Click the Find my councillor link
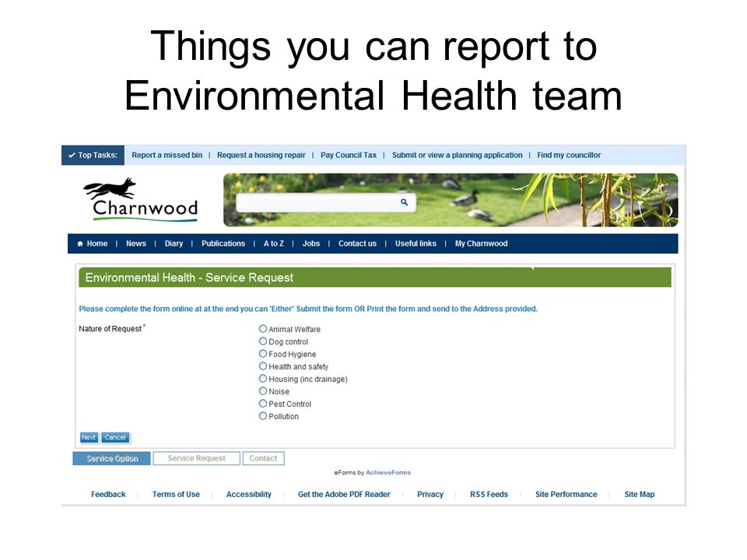This screenshot has height=560, width=747. pos(569,156)
